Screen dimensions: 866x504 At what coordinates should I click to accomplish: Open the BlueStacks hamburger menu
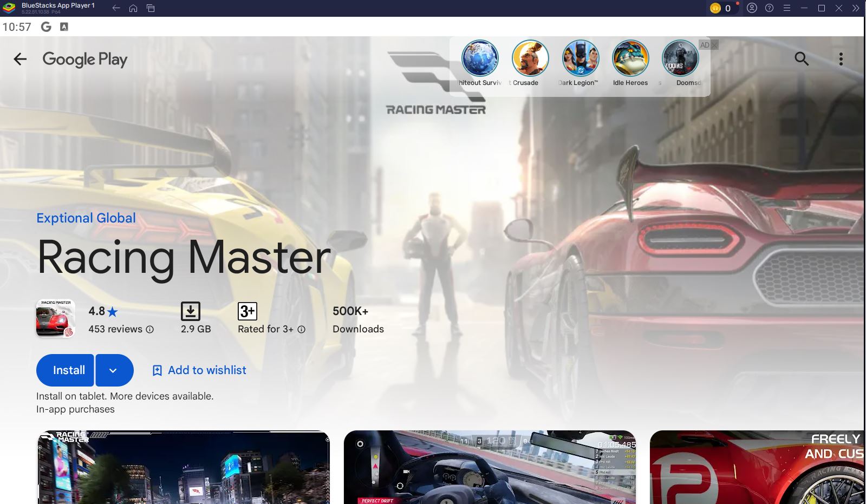tap(787, 8)
